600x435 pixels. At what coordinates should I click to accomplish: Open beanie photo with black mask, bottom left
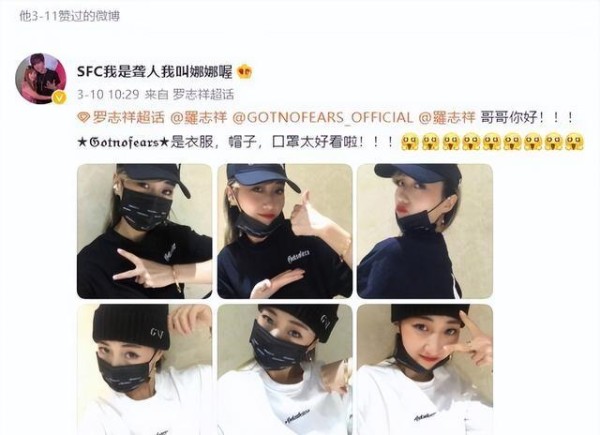coord(145,370)
